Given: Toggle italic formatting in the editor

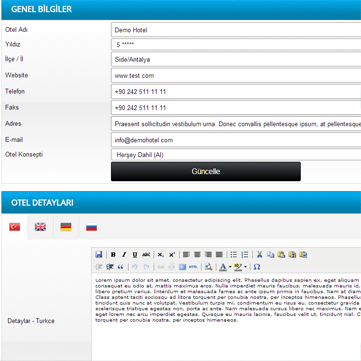Looking at the screenshot, I should (124, 255).
